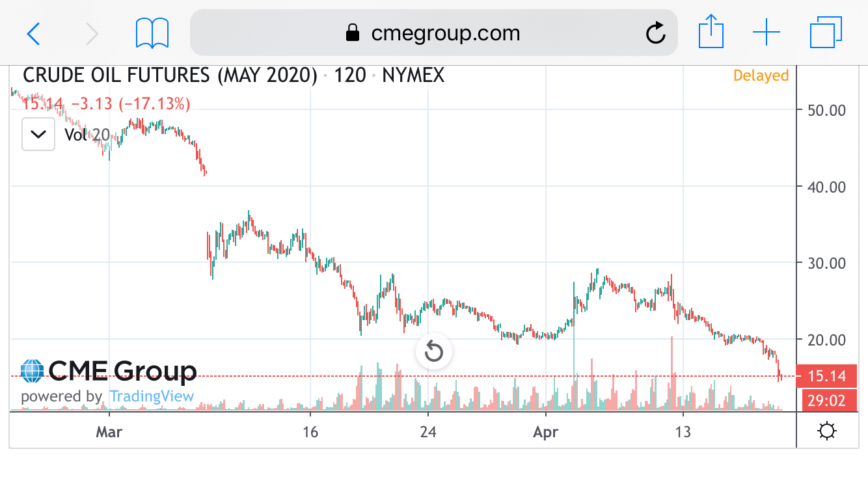Open the Safari bookmarks book icon
Viewport: 868px width, 488px height.
tap(152, 33)
